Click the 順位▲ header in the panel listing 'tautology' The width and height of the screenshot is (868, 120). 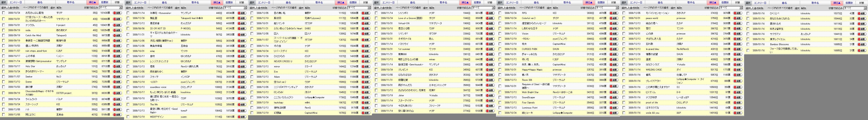[x=341, y=2]
